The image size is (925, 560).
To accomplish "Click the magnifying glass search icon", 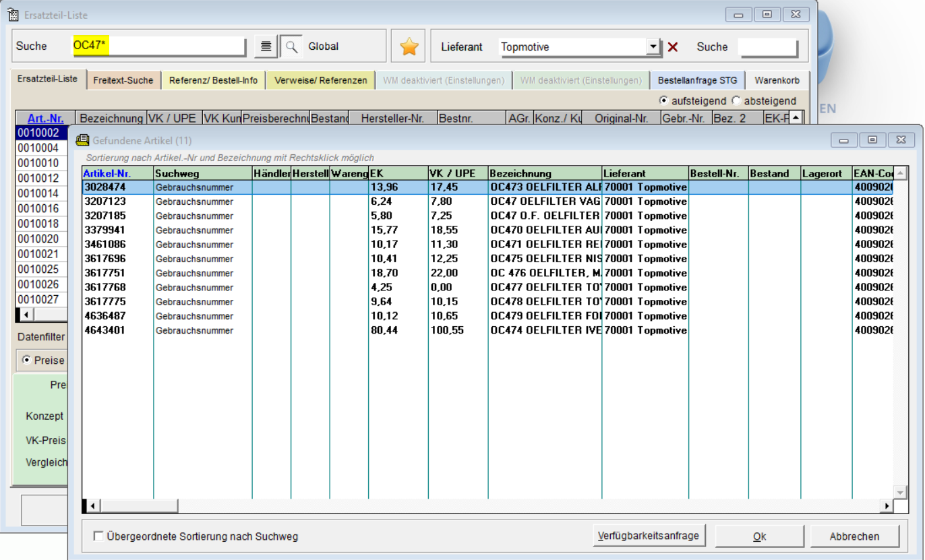I will pyautogui.click(x=291, y=46).
